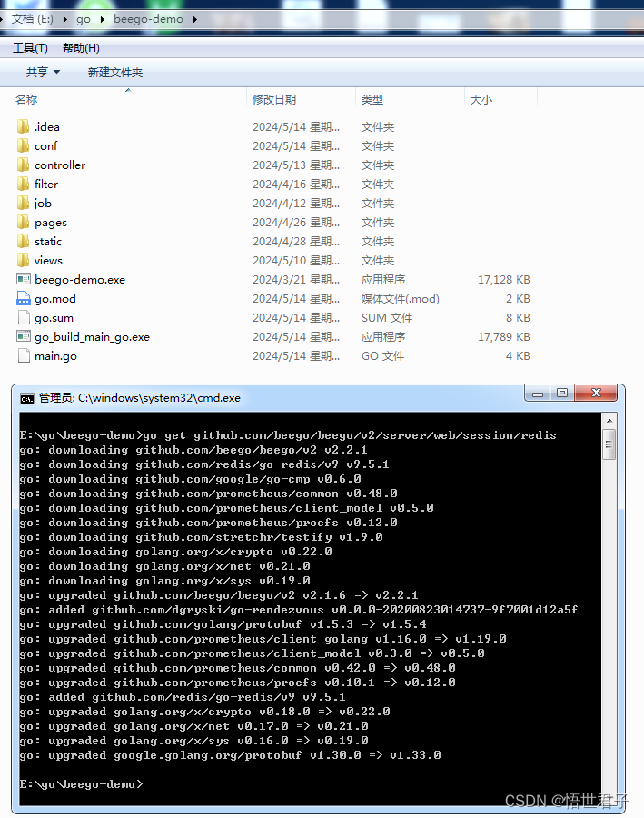Image resolution: width=644 pixels, height=818 pixels.
Task: Click go segment in address breadcrumb
Action: pyautogui.click(x=84, y=19)
